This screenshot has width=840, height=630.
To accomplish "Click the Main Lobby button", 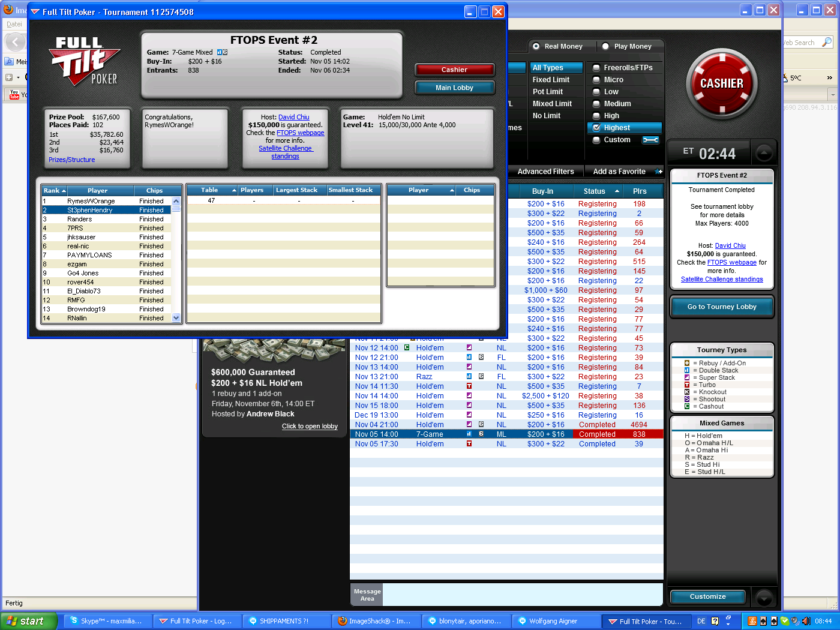I will click(x=455, y=88).
